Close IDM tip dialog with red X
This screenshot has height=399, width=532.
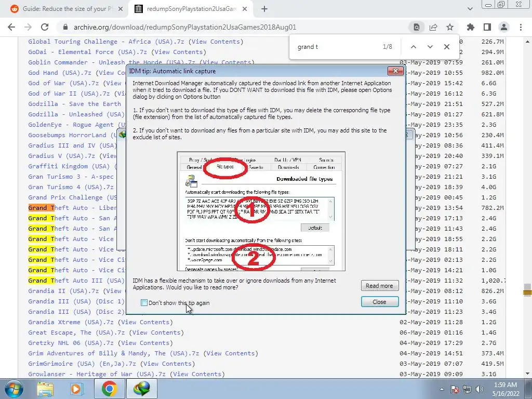pos(395,71)
